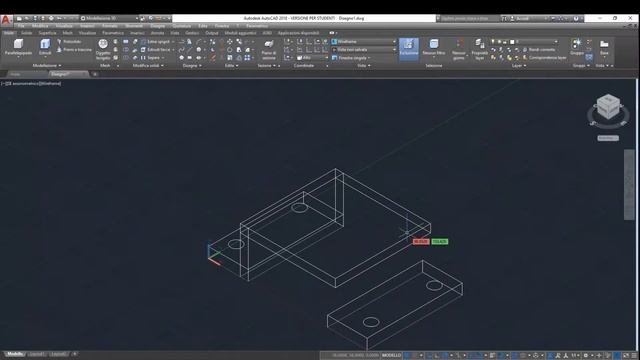Click the layer color swatch
Viewport: 640px width, 360px height.
512,42
